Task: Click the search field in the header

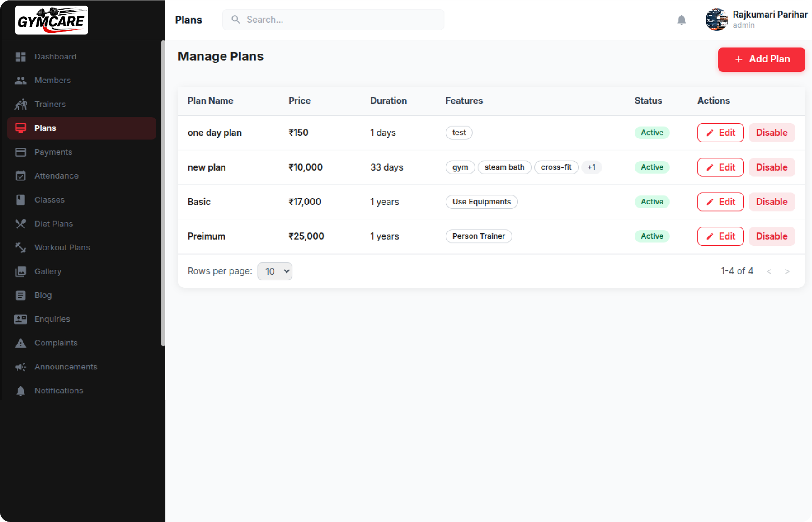Action: coord(333,19)
